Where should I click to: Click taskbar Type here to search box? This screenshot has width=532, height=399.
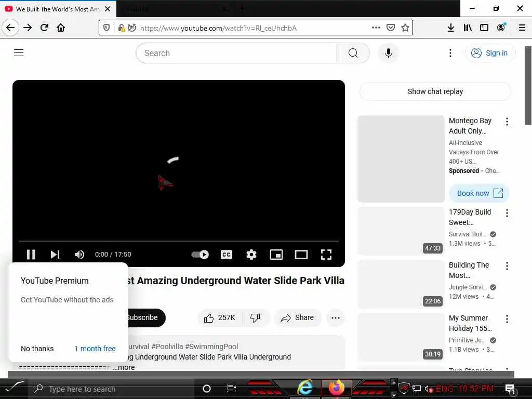(112, 389)
